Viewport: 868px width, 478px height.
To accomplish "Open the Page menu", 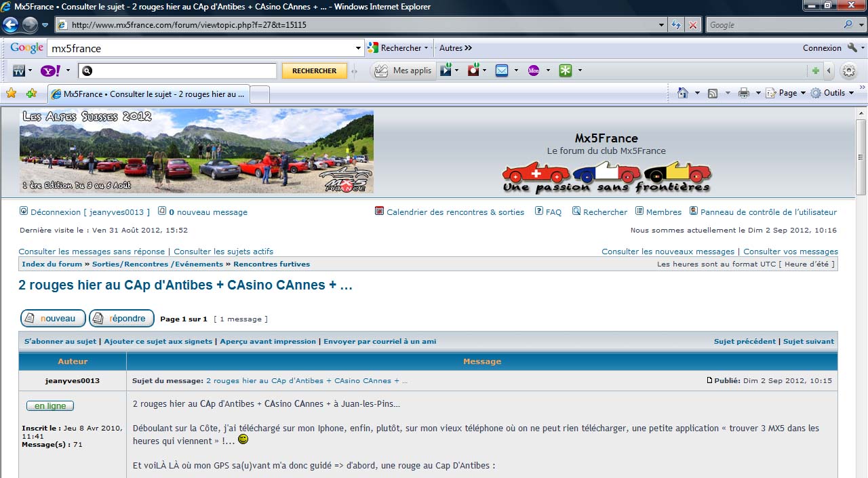I will point(785,93).
